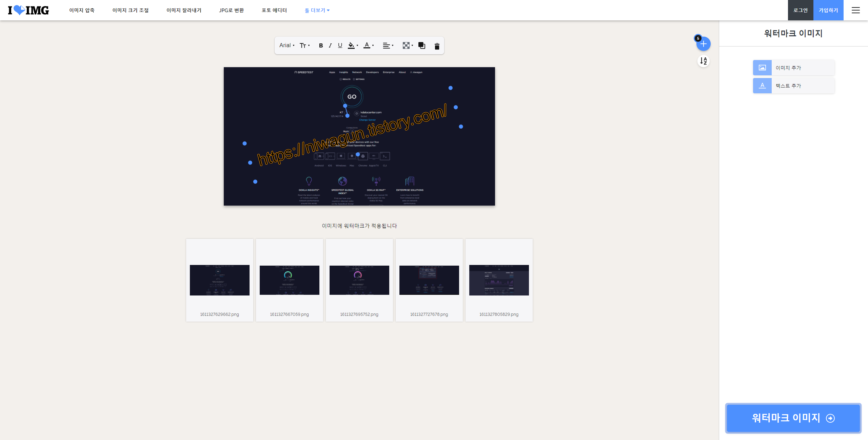The width and height of the screenshot is (868, 440).
Task: Delete the watermark with trash icon
Action: pyautogui.click(x=437, y=46)
